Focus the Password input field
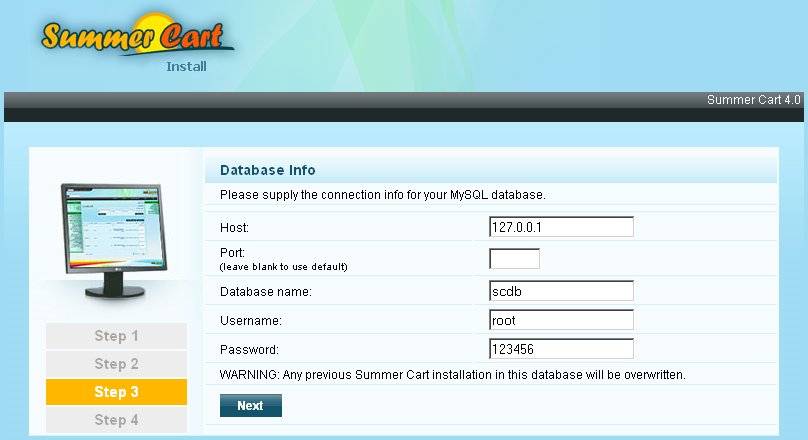This screenshot has width=808, height=440. [561, 349]
